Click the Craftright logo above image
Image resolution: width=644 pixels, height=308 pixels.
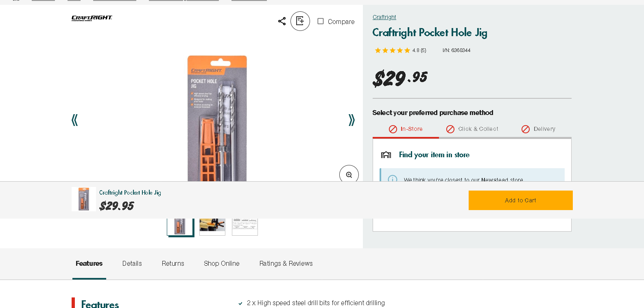point(92,18)
